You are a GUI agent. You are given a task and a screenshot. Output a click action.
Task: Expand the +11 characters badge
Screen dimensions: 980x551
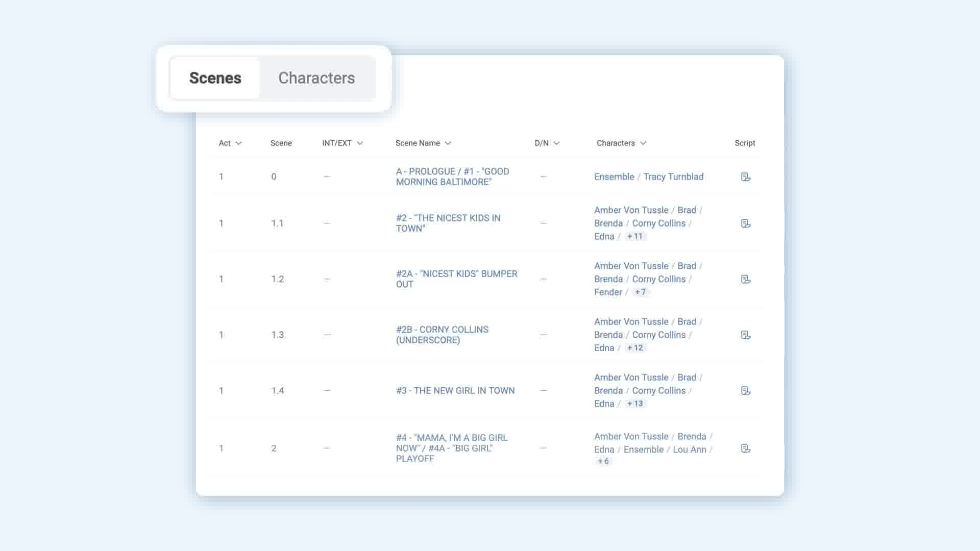pos(635,236)
